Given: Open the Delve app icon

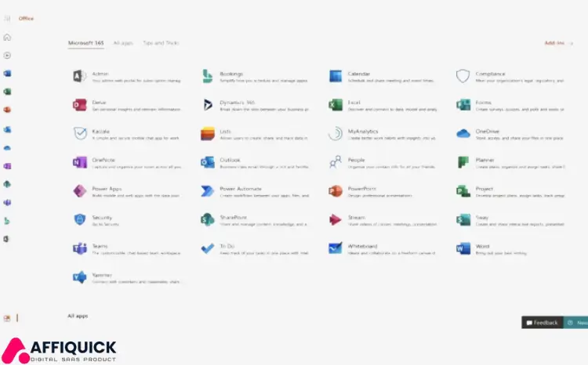Looking at the screenshot, I should (79, 105).
